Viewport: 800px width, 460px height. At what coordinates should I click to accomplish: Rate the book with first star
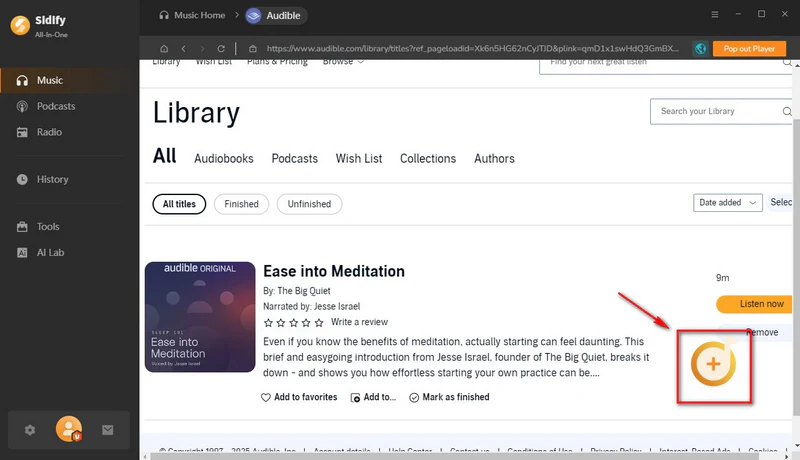(268, 322)
